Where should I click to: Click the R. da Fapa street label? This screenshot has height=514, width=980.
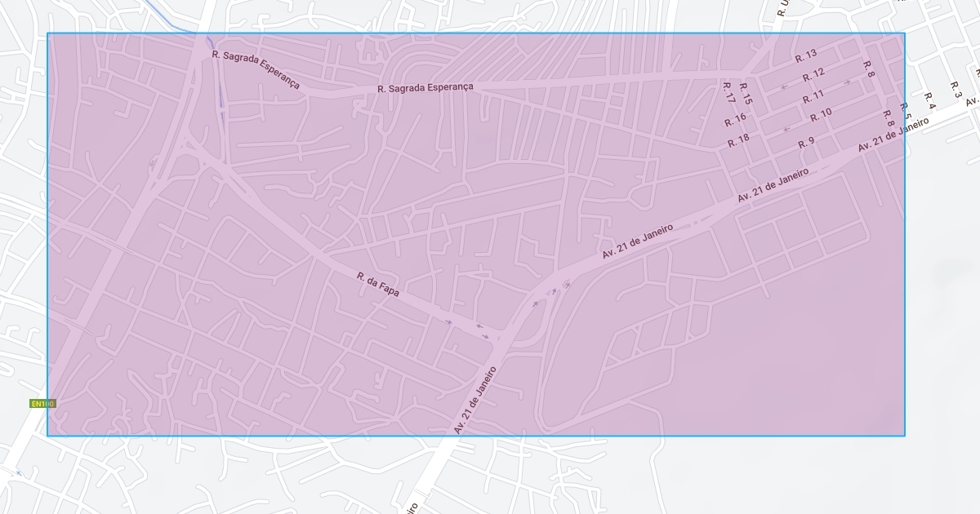378,284
